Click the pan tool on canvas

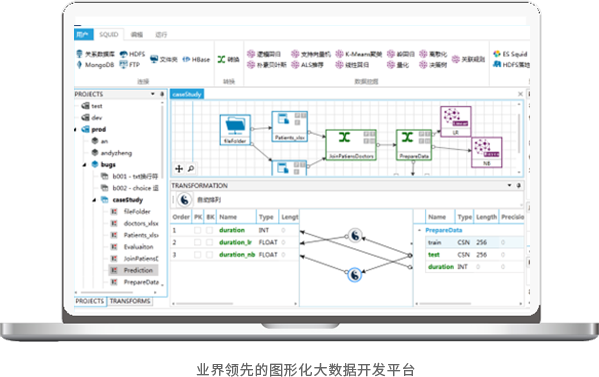[179, 168]
